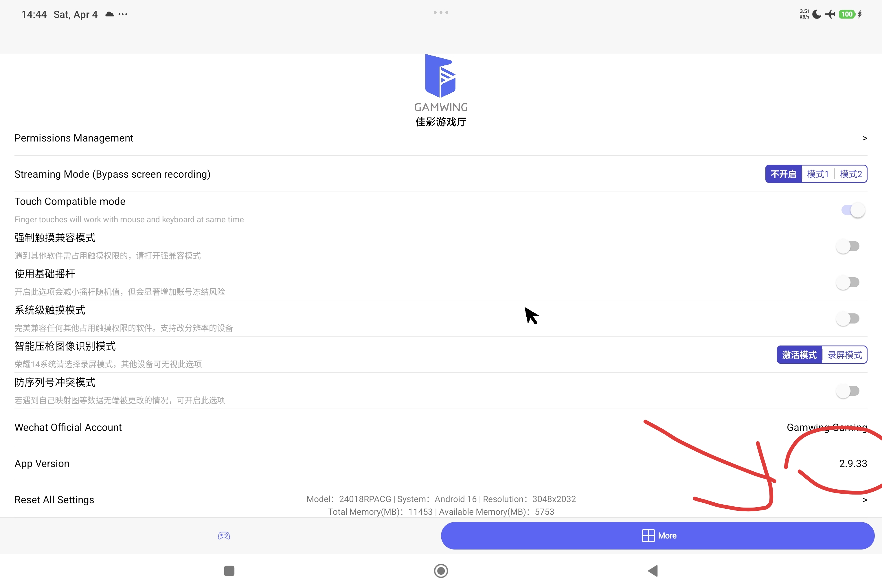882x588 pixels.
Task: Tap three-dot handle at top center
Action: click(x=441, y=12)
